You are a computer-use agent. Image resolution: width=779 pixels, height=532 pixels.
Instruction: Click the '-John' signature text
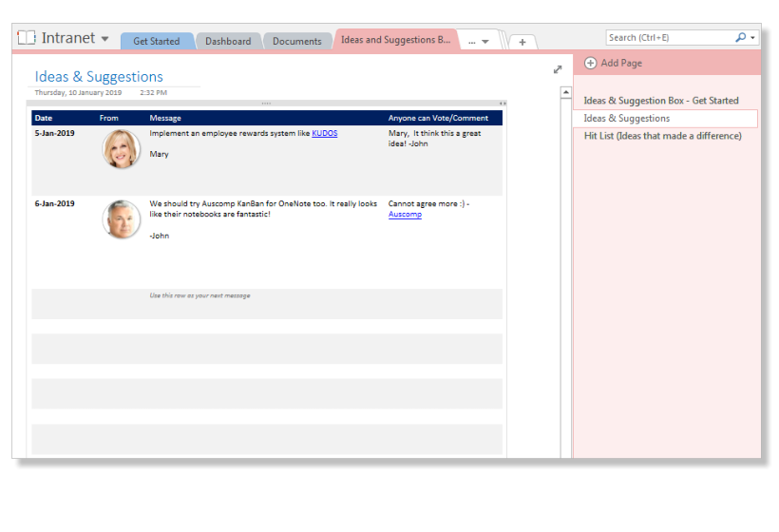(x=160, y=236)
